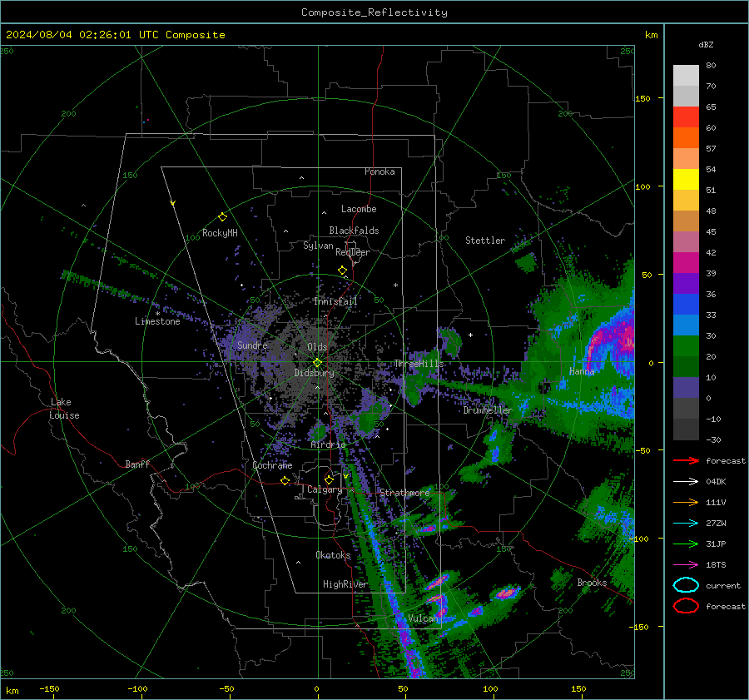The width and height of the screenshot is (749, 700).
Task: Click the Sundre label
Action: 252,345
